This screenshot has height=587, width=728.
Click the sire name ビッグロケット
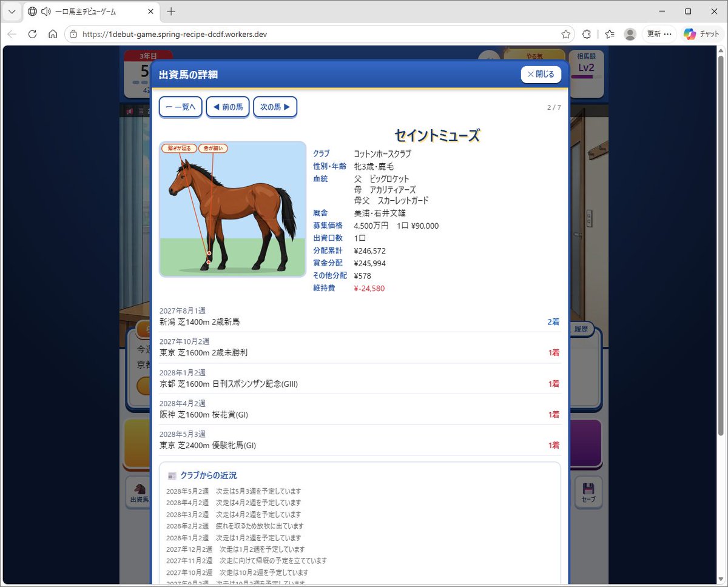(x=389, y=179)
